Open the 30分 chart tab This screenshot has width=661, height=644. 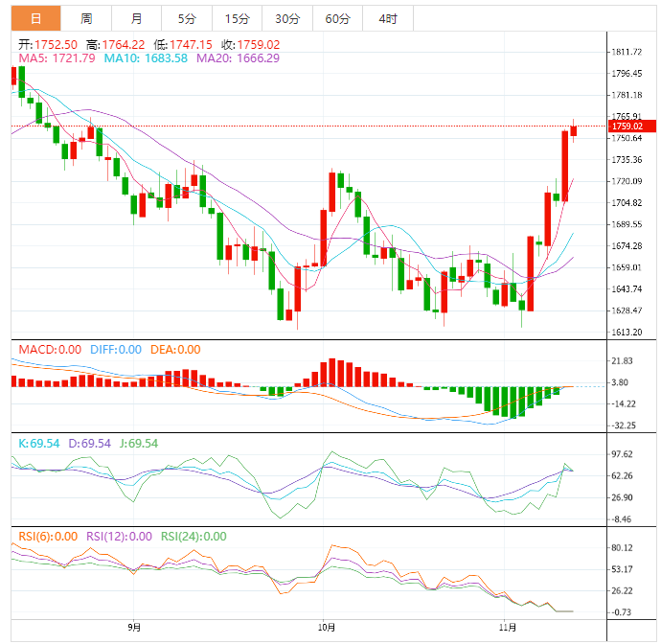tap(287, 18)
